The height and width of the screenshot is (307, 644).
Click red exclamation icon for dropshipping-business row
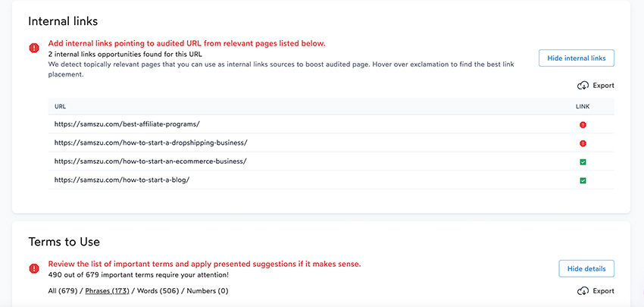(x=583, y=143)
